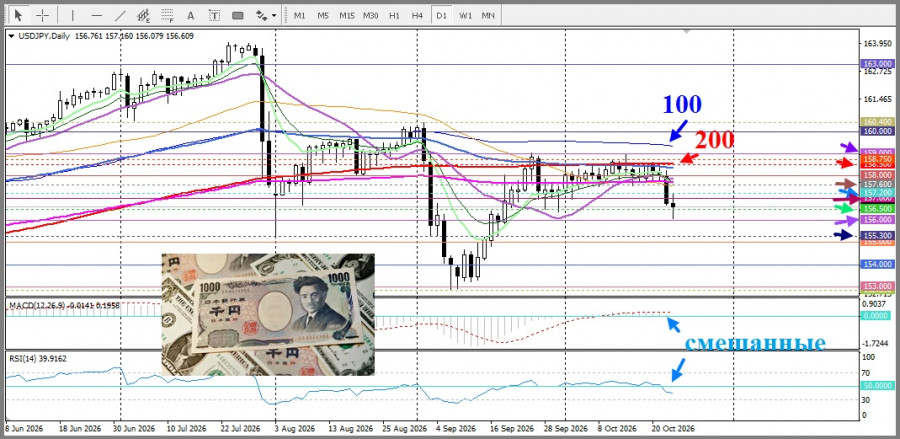Screen dimensions: 900x439
Task: Click the 157.200 cyan level label
Action: [x=877, y=192]
